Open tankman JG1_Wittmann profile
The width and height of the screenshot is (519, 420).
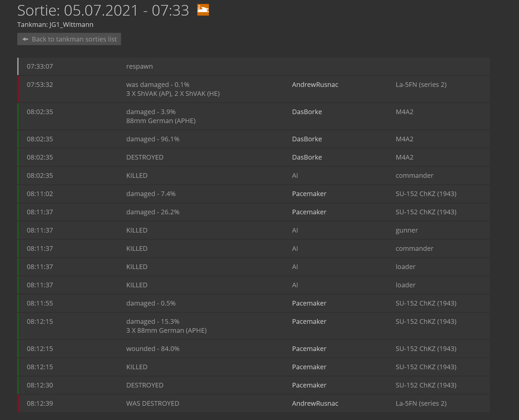(x=71, y=25)
